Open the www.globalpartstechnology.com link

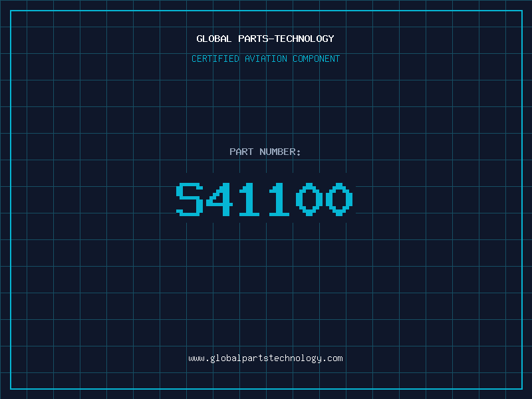tap(265, 358)
